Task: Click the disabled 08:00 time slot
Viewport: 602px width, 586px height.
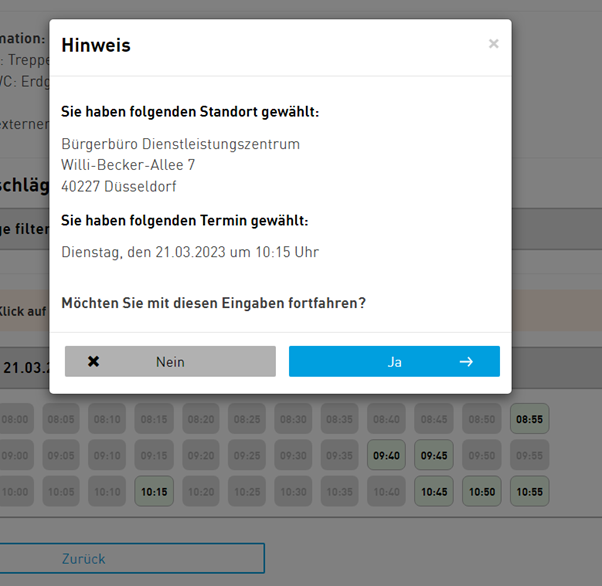Action: 15,419
